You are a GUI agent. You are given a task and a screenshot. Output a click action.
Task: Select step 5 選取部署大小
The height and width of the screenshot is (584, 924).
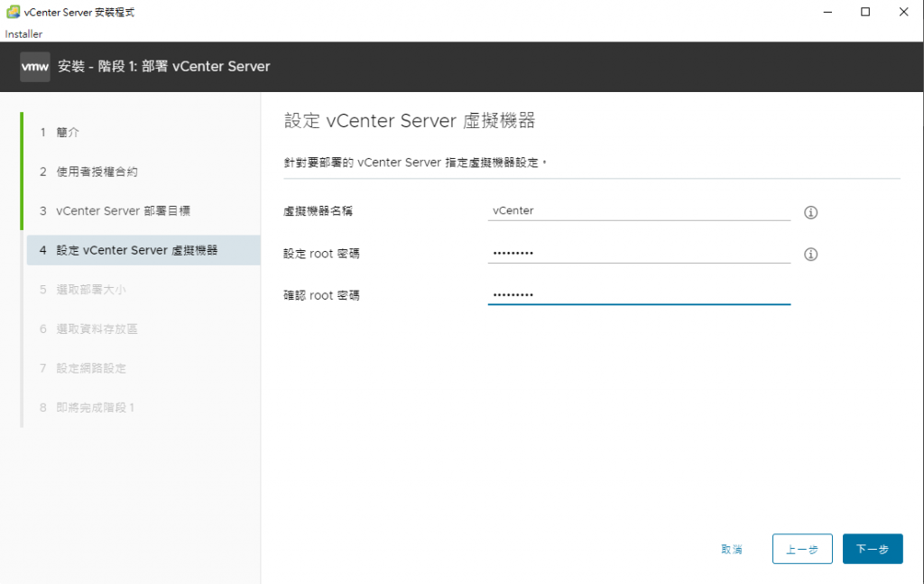tap(82, 290)
